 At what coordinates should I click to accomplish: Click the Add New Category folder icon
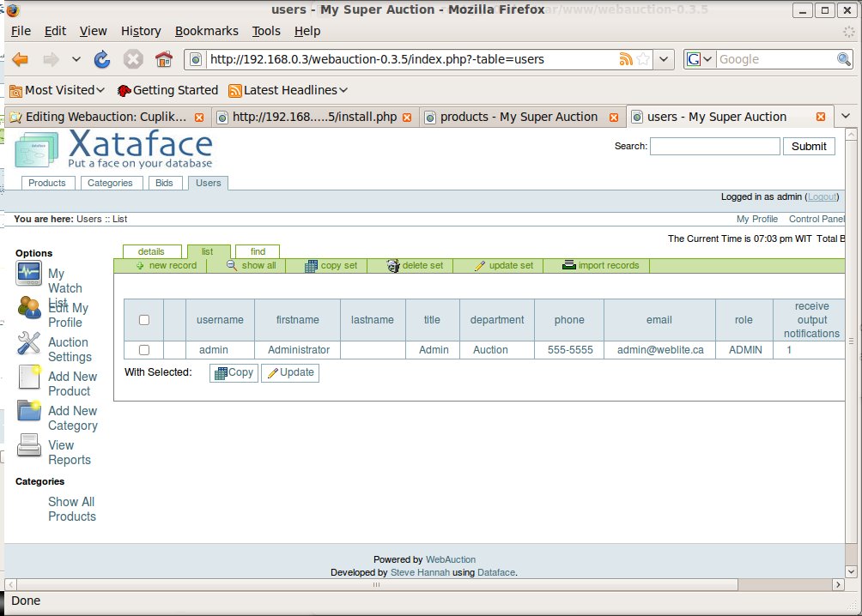pyautogui.click(x=28, y=412)
